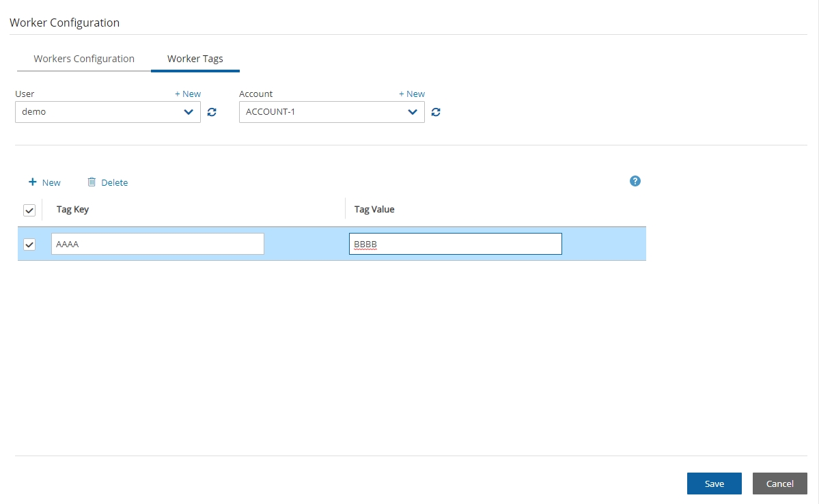Click the trash Delete tag icon
819x504 pixels.
pyautogui.click(x=92, y=182)
